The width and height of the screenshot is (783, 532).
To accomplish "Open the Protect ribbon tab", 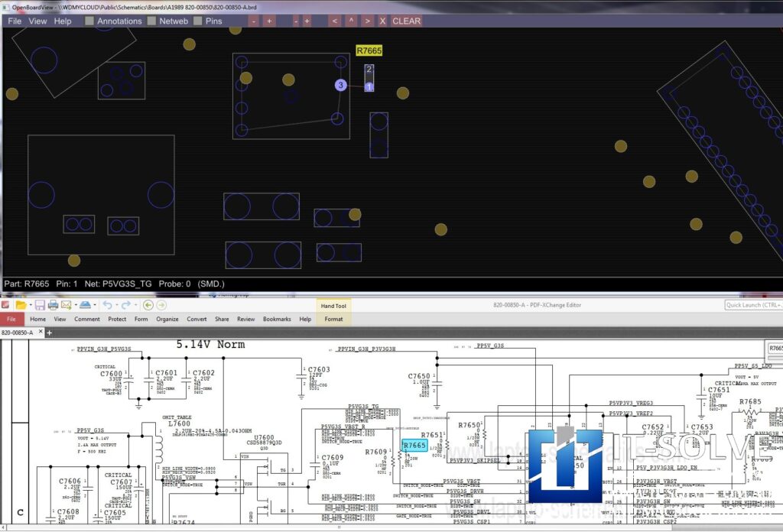I will (117, 319).
